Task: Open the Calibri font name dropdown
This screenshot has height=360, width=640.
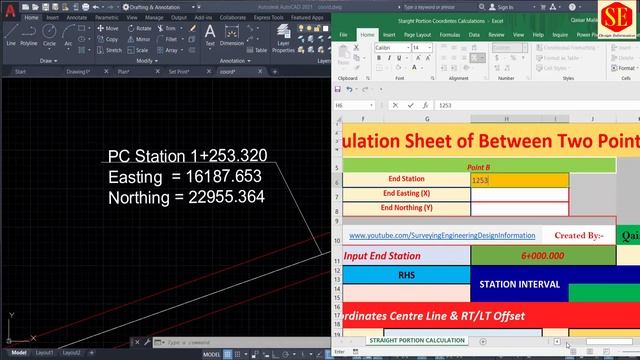Action: 408,48
